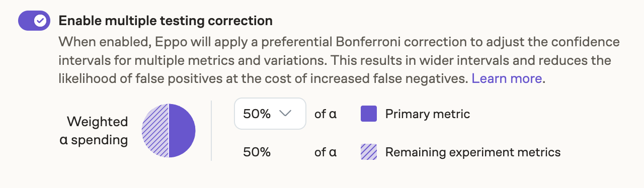Open the 50% primary metric dropdown
The height and width of the screenshot is (188, 644).
[x=270, y=114]
